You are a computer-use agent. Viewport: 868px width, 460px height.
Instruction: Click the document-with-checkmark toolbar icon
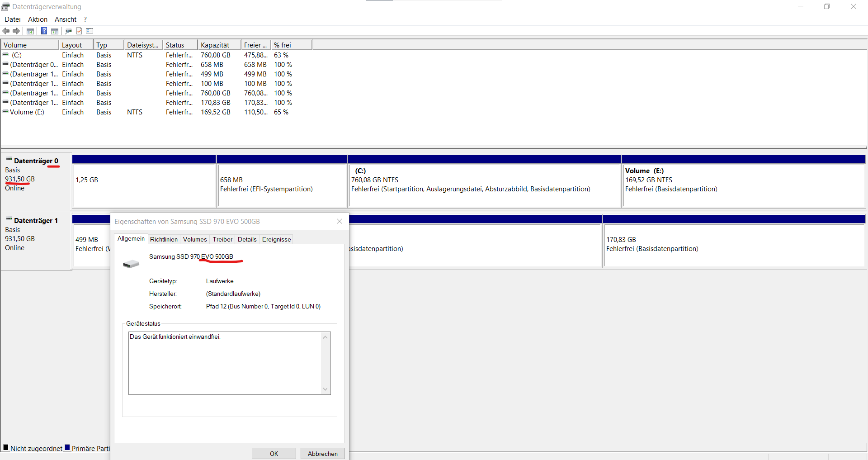tap(79, 31)
